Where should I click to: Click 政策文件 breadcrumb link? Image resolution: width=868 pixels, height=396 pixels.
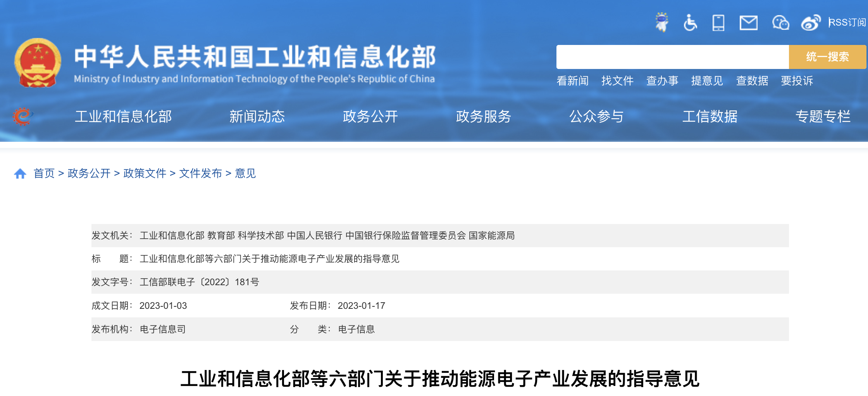[145, 173]
